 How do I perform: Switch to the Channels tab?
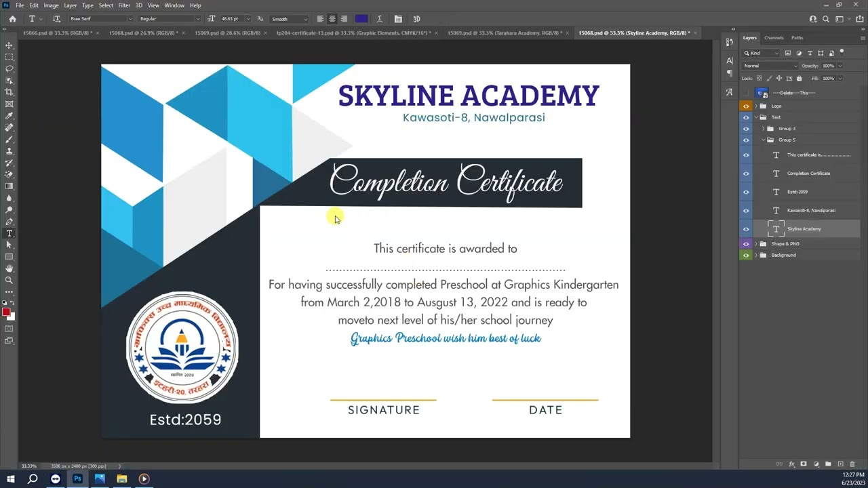pos(774,38)
